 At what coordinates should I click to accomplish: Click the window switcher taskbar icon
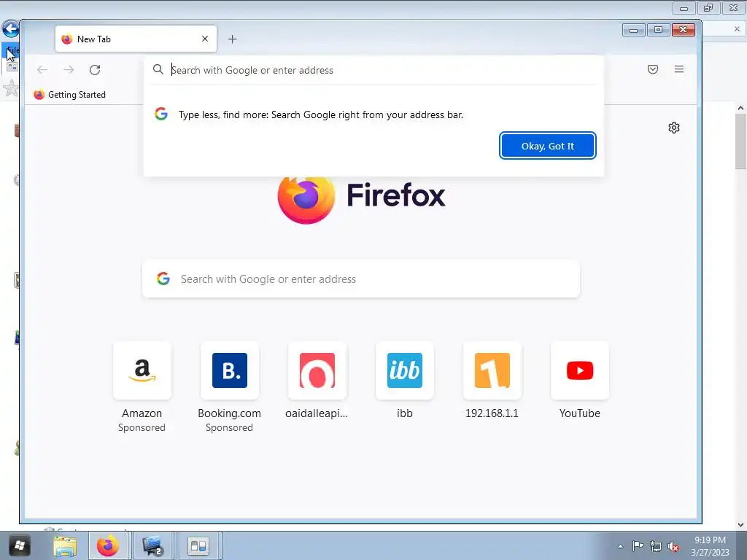(198, 545)
